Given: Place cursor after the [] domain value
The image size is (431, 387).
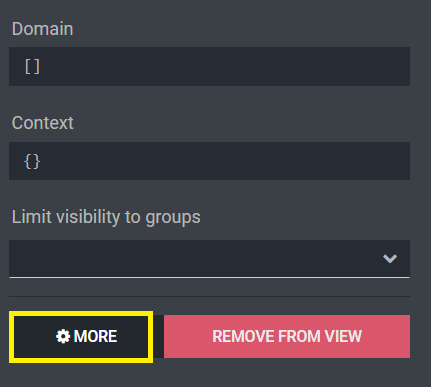Looking at the screenshot, I should (41, 67).
